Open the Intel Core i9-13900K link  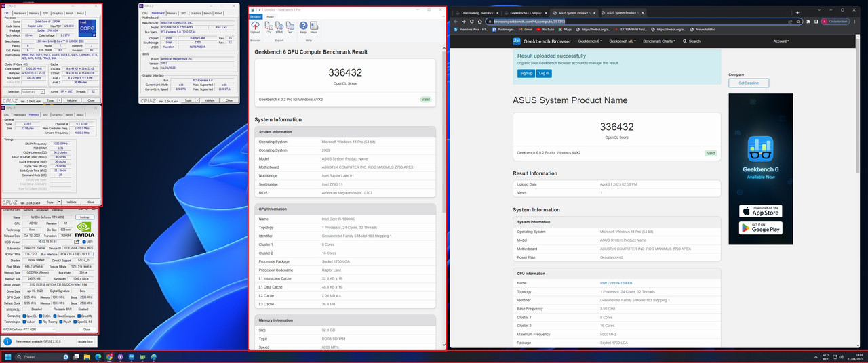(616, 283)
